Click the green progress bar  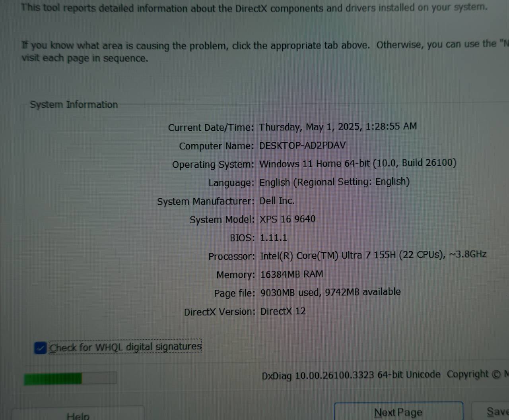coord(53,377)
